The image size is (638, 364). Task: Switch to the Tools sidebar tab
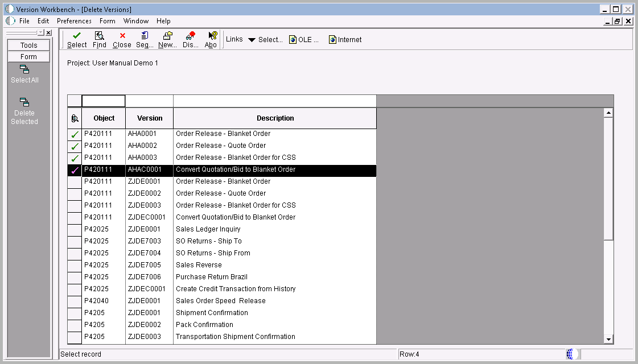pos(28,44)
